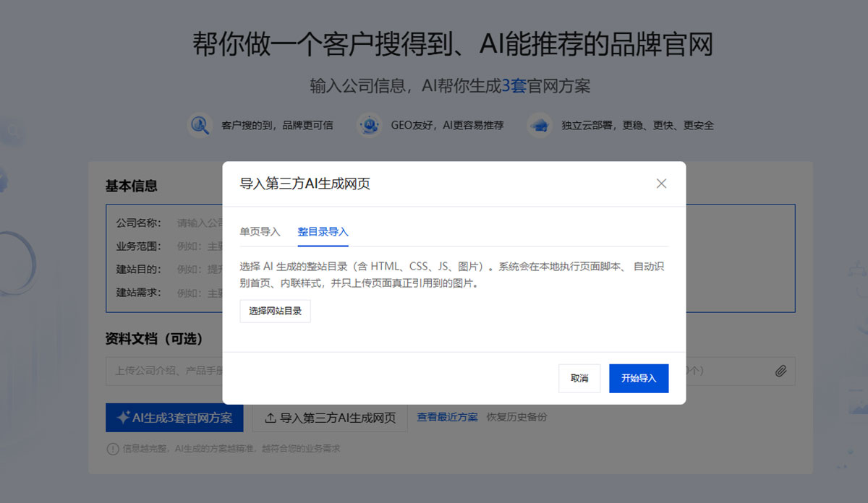Close the import dialog with X
This screenshot has height=503, width=868.
661,184
